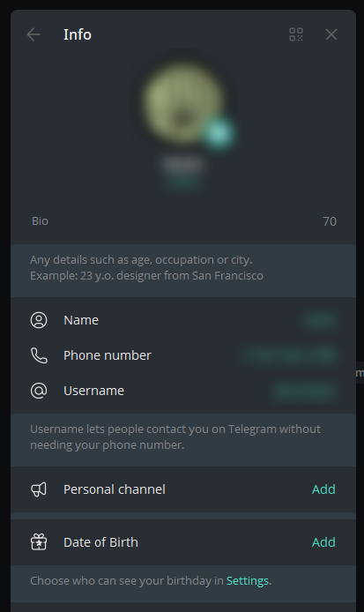
Task: Open the birthday privacy Settings link
Action: click(248, 581)
